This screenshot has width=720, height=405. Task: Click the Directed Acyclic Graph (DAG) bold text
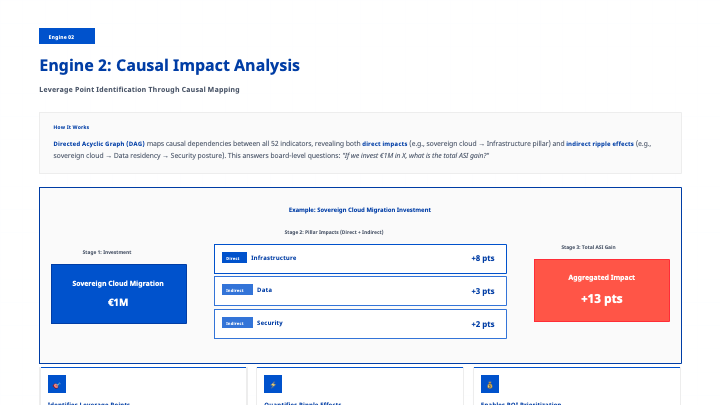[98, 144]
